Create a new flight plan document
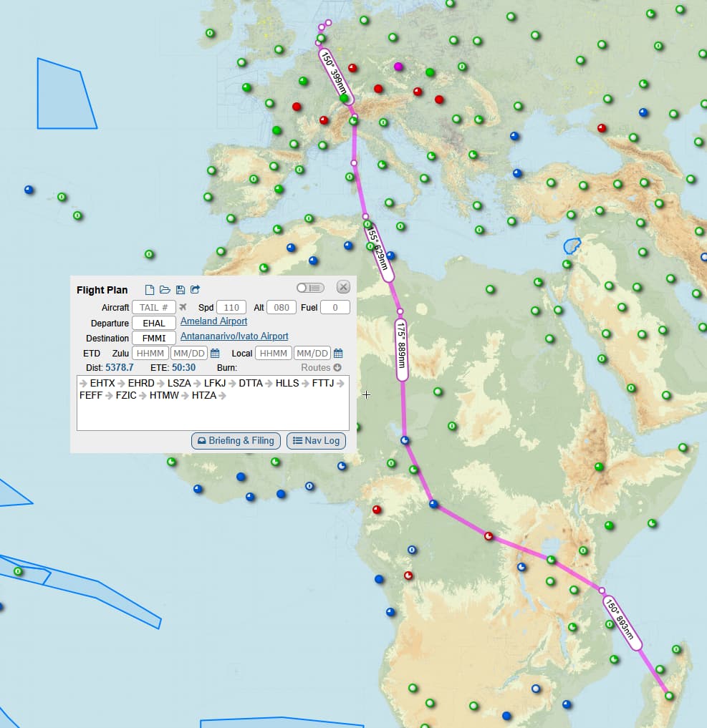 150,290
